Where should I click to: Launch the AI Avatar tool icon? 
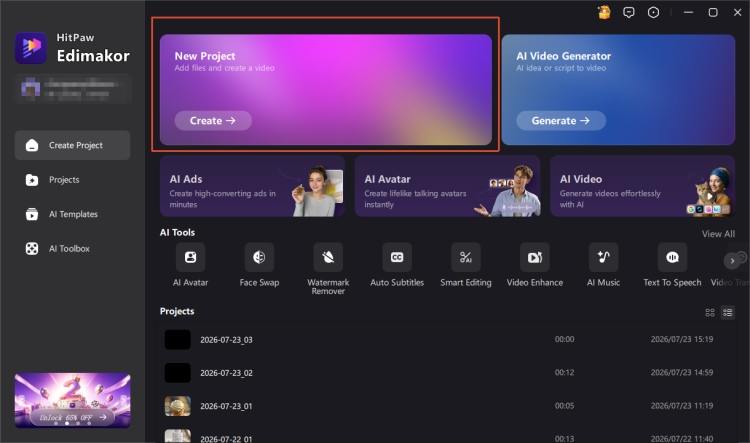point(190,257)
